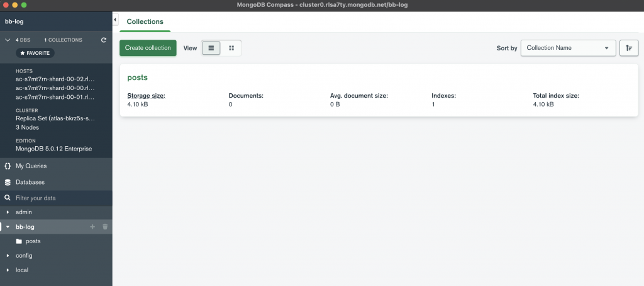
Task: Switch to grid view
Action: [x=231, y=48]
